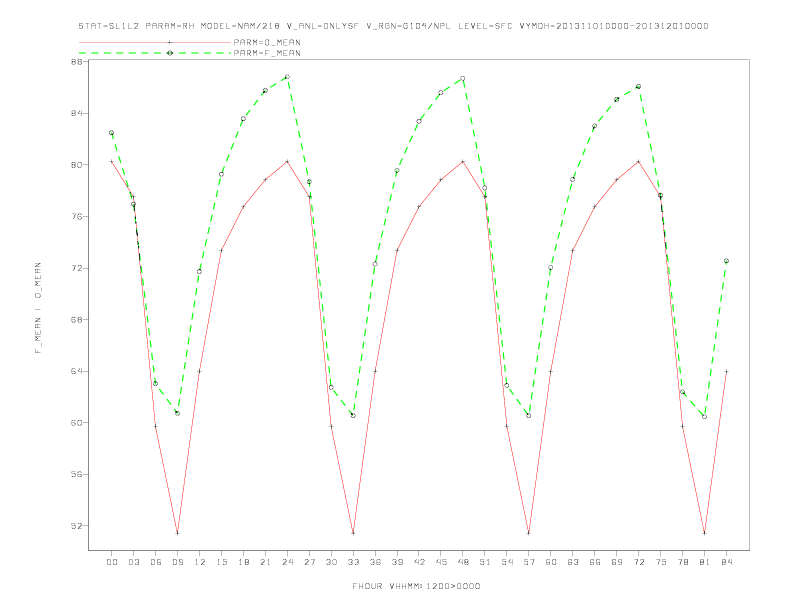Click y-axis tick label 80

click(77, 165)
